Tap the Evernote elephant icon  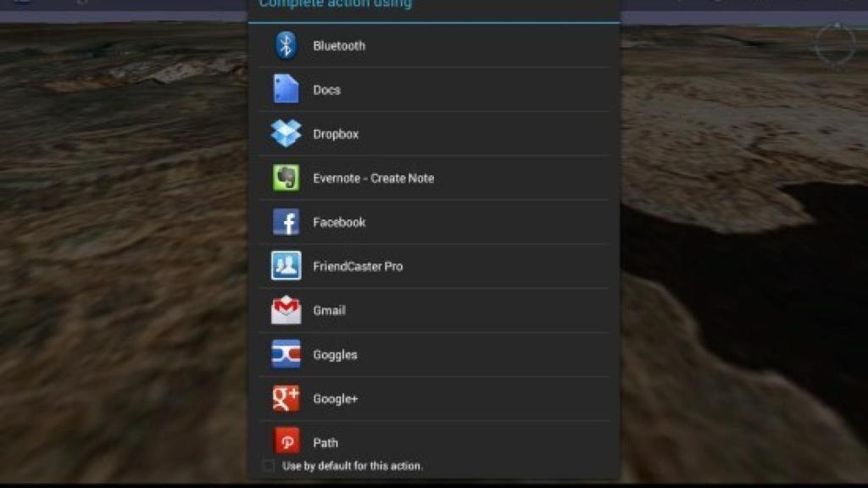pos(287,178)
